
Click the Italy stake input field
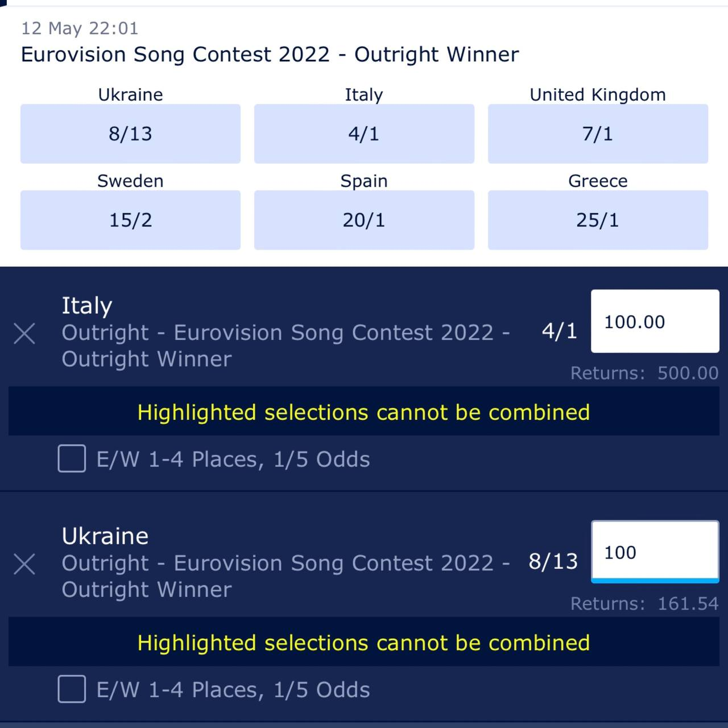655,321
